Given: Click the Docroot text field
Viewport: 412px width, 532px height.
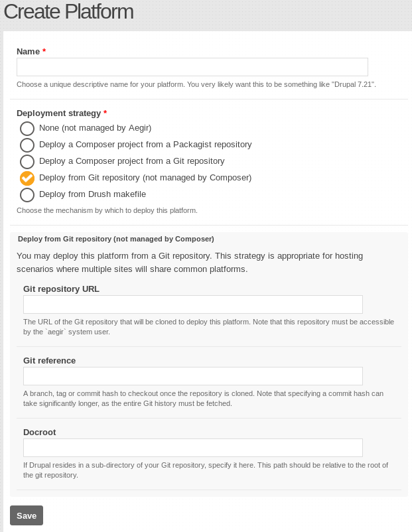Looking at the screenshot, I should tap(193, 448).
